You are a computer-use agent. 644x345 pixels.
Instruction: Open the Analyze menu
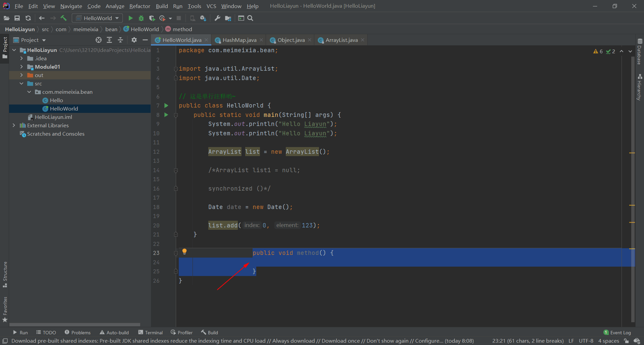(x=115, y=6)
